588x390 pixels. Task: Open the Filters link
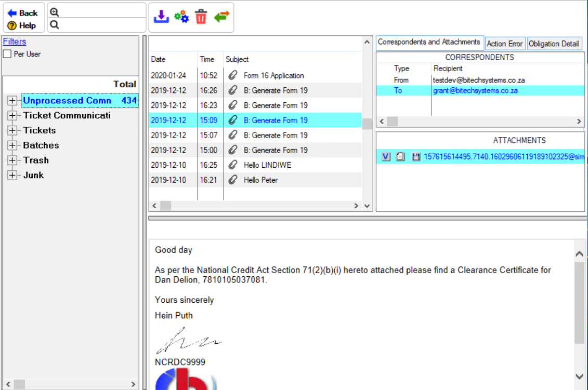15,42
